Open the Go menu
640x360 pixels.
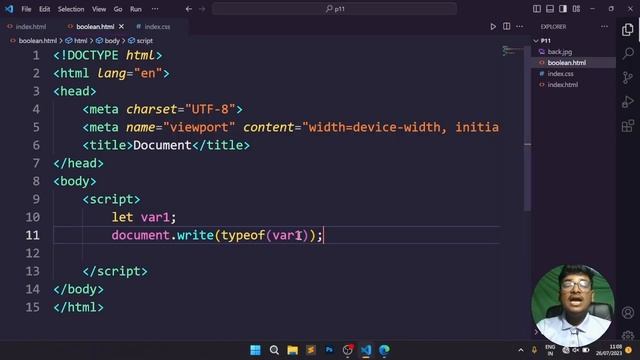tap(118, 9)
